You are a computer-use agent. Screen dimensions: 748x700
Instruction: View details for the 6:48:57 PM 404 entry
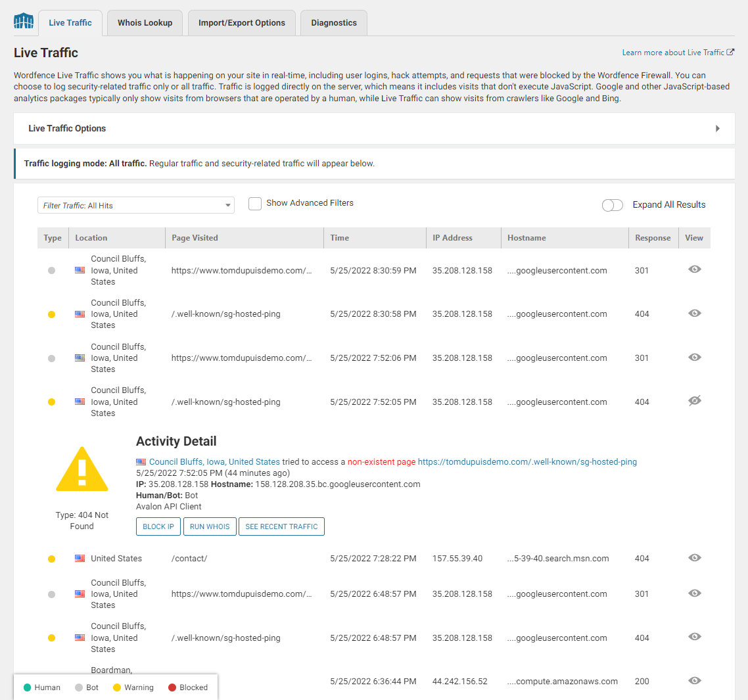click(x=695, y=637)
